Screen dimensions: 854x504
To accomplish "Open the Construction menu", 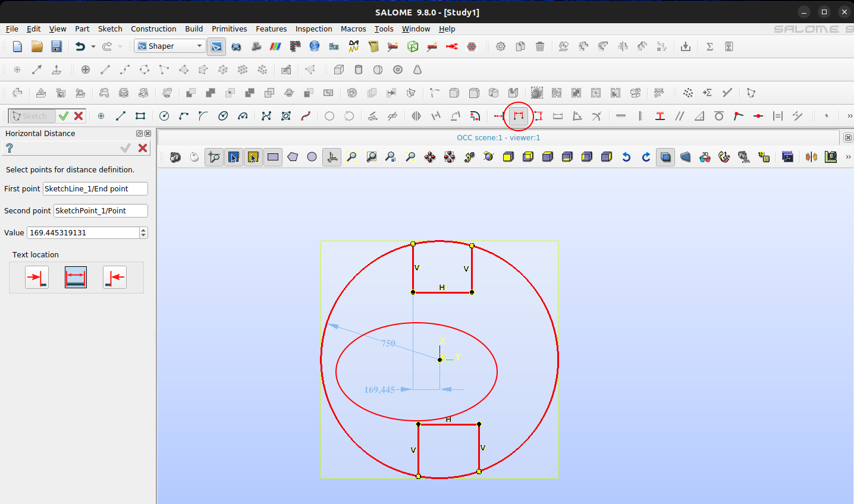I will (x=153, y=29).
